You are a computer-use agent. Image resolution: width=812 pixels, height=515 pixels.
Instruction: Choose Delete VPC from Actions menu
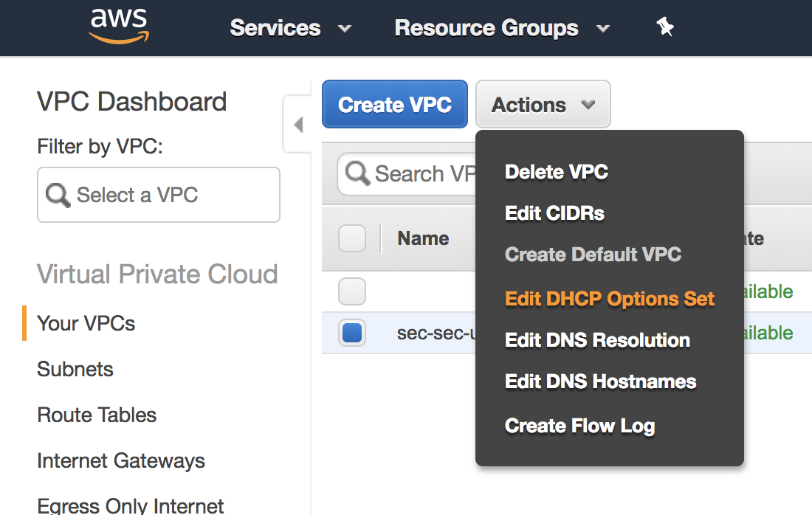(x=557, y=172)
